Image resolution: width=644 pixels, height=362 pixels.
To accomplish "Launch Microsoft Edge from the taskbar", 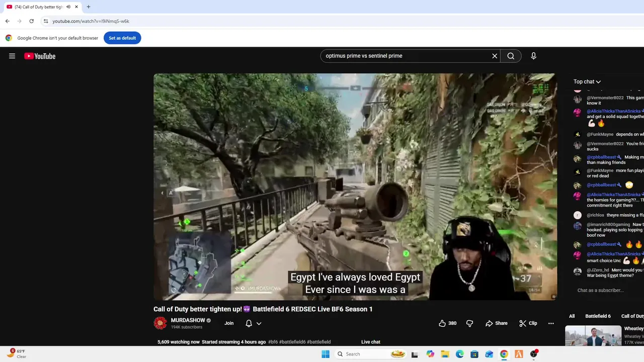I will pyautogui.click(x=459, y=354).
